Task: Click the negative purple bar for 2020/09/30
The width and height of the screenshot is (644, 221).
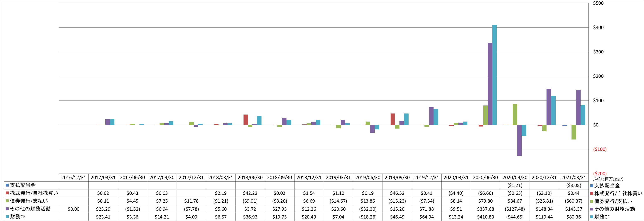Action: [x=519, y=140]
